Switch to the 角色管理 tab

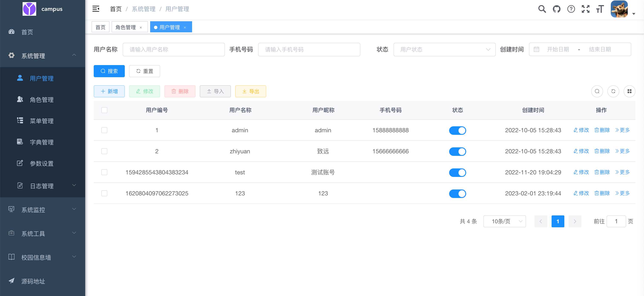click(126, 27)
